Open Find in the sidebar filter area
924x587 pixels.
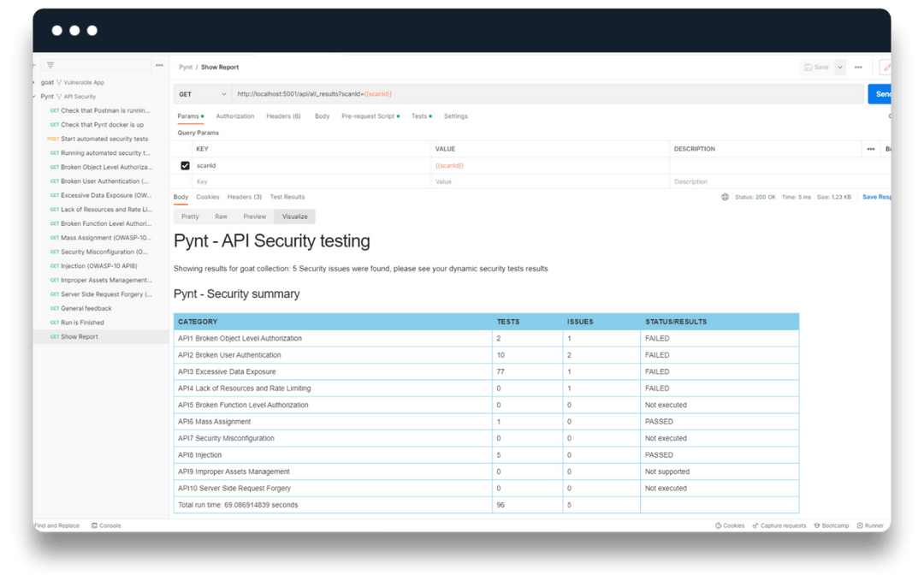50,64
